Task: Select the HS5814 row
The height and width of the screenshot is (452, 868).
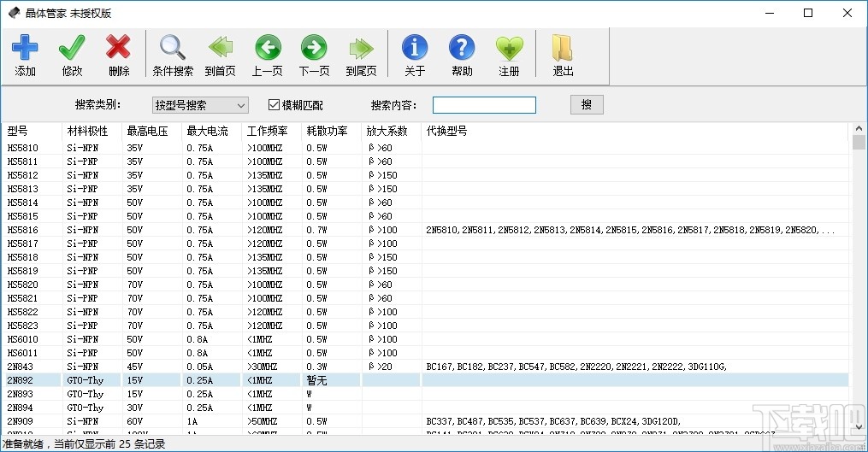Action: click(x=425, y=203)
